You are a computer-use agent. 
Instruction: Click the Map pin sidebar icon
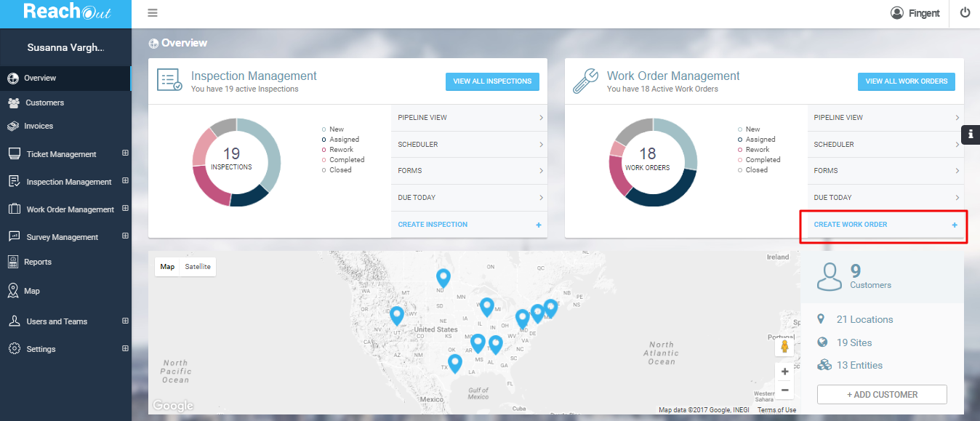[13, 291]
